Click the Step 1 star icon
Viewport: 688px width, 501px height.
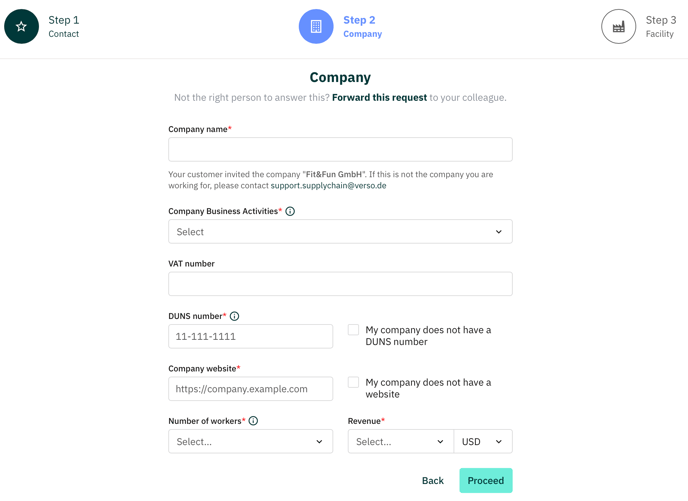pos(22,26)
